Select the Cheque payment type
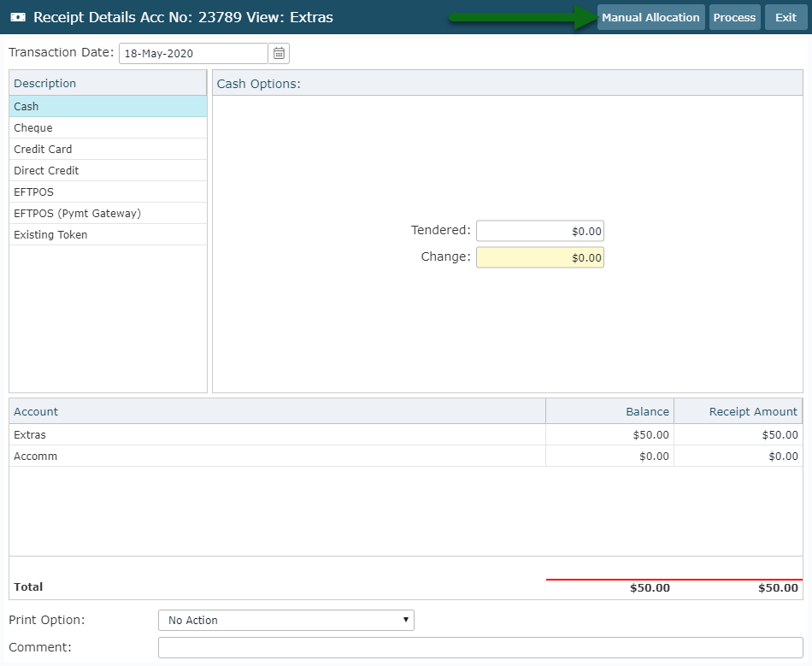 coord(108,128)
